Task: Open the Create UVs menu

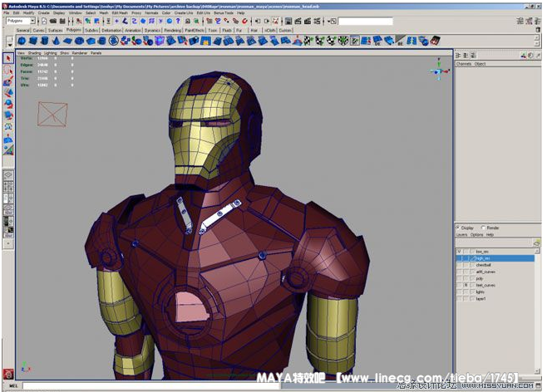Action: 184,13
